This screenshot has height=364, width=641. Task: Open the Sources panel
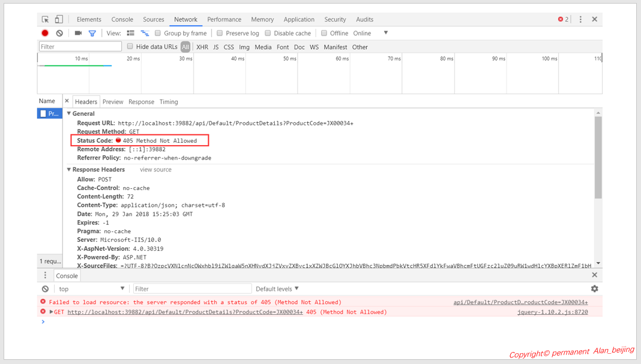154,19
